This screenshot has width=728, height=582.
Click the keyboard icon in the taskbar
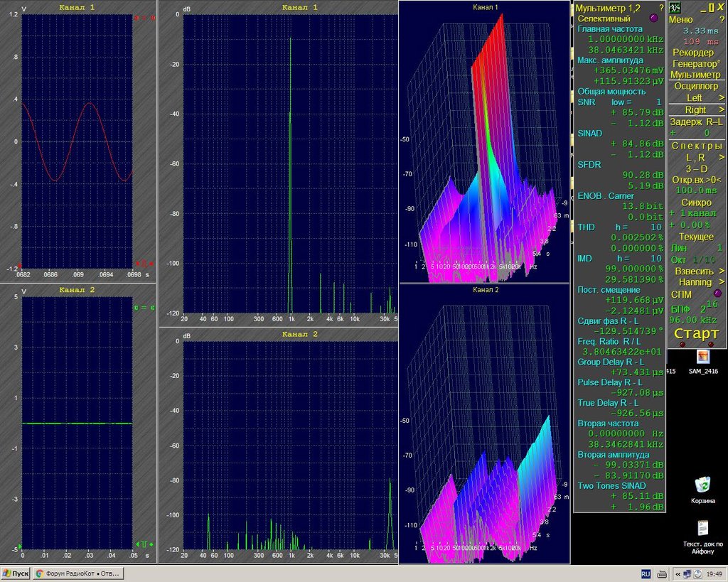click(663, 574)
